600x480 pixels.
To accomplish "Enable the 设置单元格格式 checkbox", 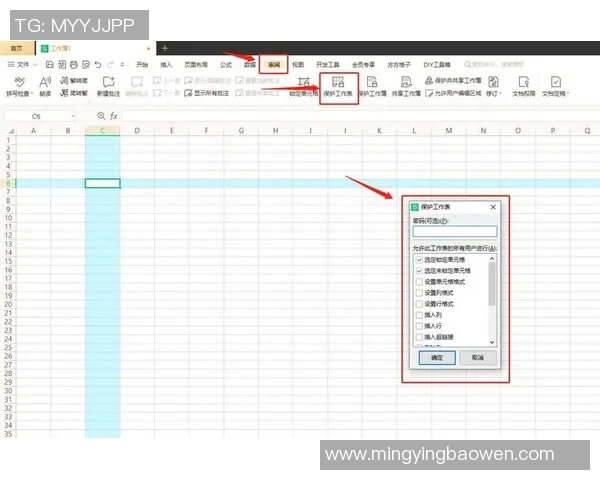I will (419, 282).
